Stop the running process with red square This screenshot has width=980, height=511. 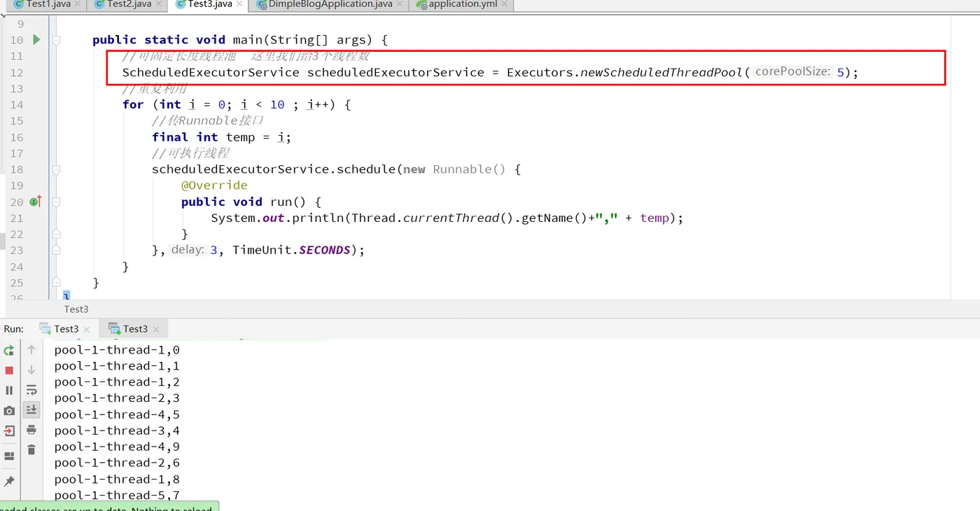(9, 370)
